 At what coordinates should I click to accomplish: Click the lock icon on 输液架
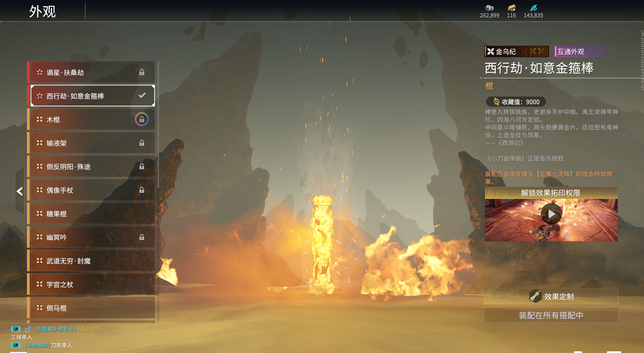[142, 143]
